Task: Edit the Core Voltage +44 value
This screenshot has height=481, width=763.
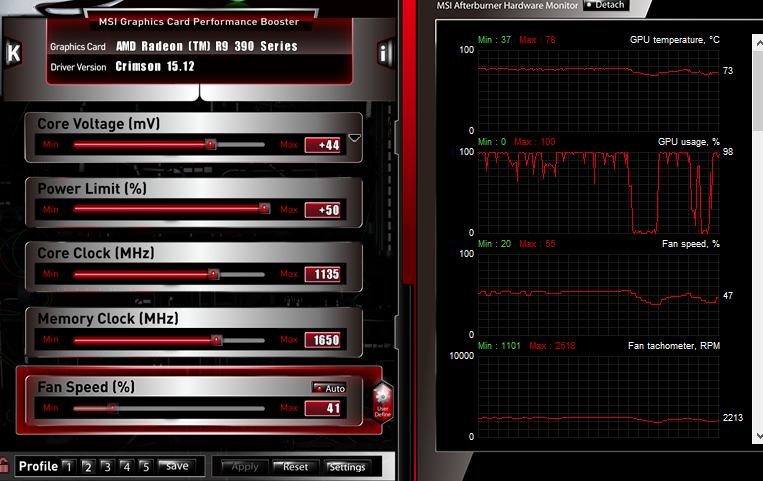Action: point(323,145)
